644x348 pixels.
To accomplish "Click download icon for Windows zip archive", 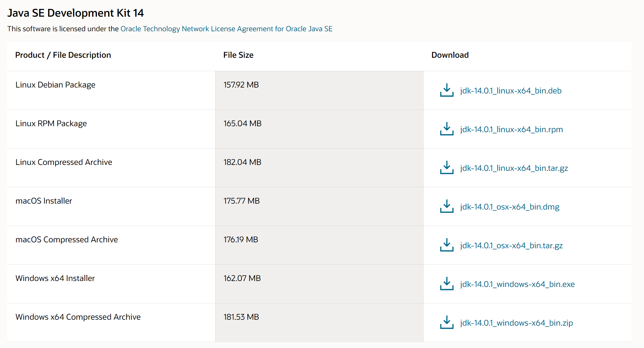I will pos(447,322).
